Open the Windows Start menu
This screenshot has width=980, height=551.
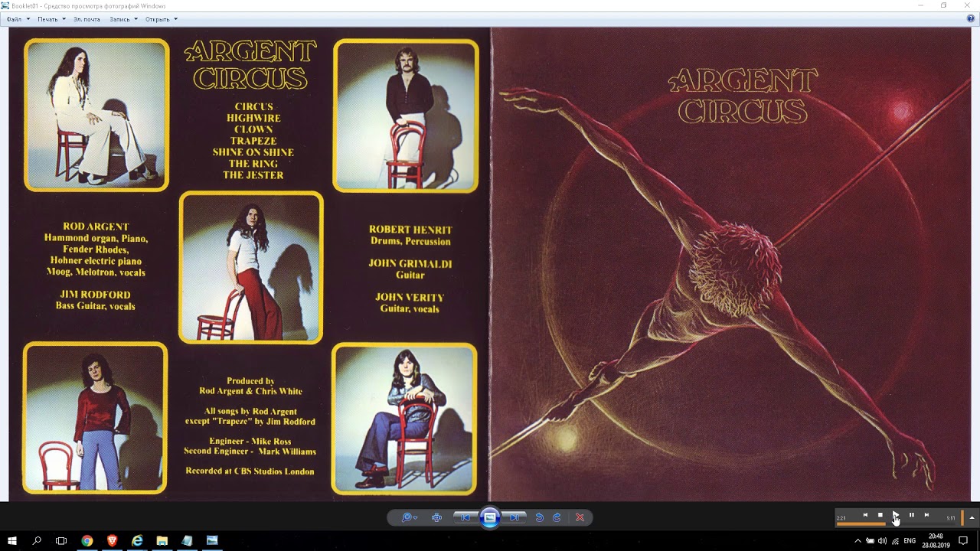tap(12, 540)
